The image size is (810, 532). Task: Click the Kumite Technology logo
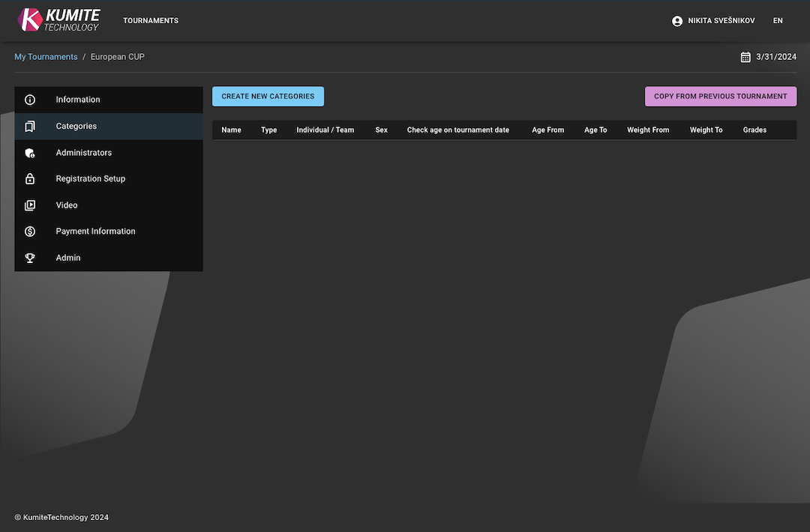pyautogui.click(x=58, y=20)
